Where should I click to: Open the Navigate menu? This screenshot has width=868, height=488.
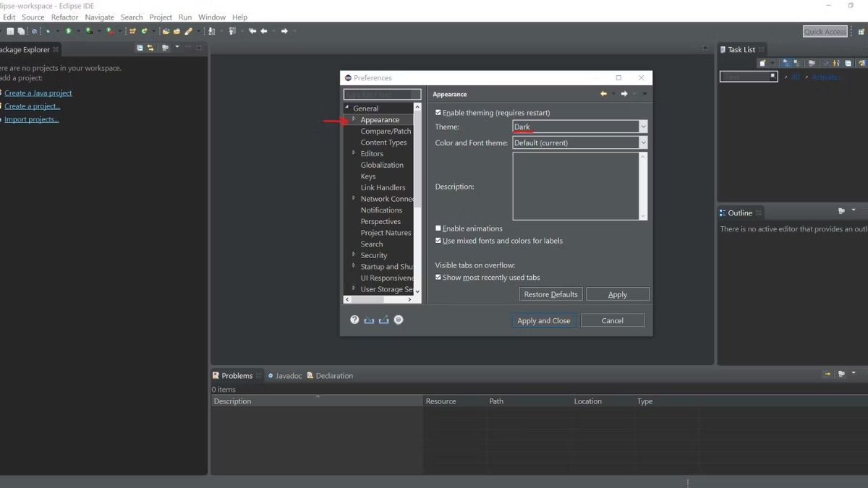click(x=99, y=17)
